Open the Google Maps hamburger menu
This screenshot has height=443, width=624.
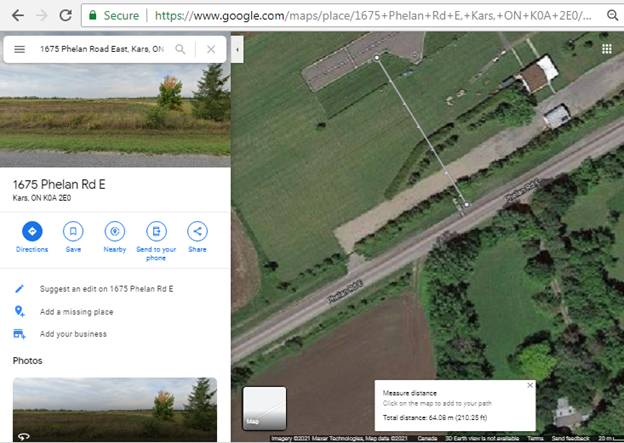(x=19, y=49)
